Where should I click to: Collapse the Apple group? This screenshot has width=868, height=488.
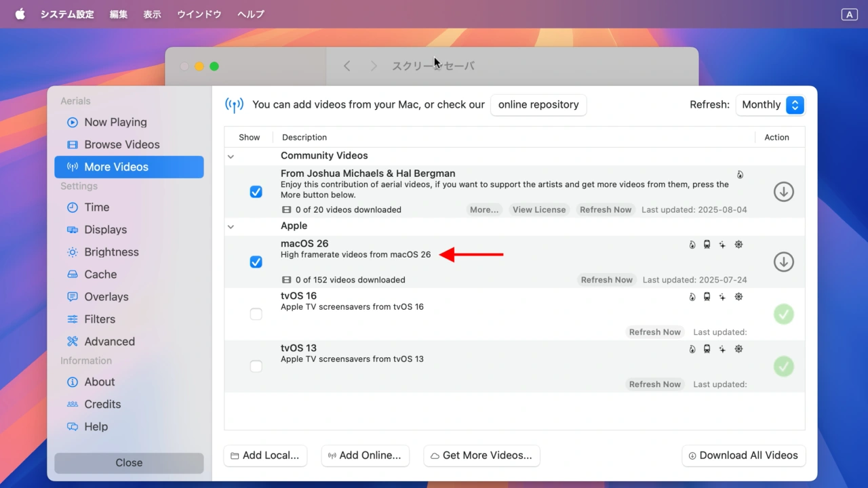231,226
